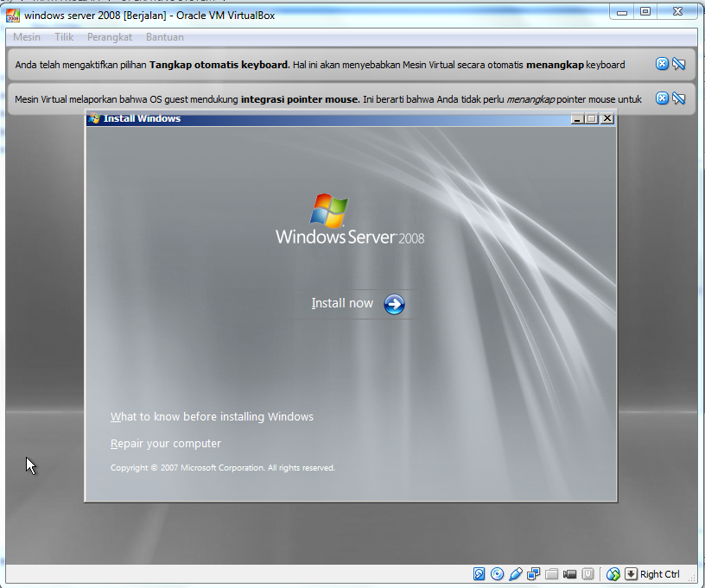Screen dimensions: 705x588
Task: Click the network adapter status icon
Action: (x=534, y=574)
